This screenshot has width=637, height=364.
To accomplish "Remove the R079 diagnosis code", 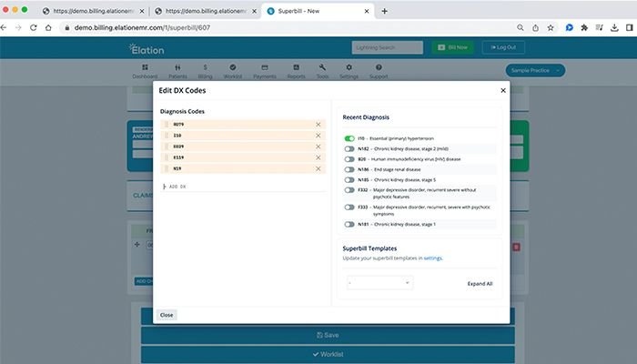I will [x=318, y=124].
